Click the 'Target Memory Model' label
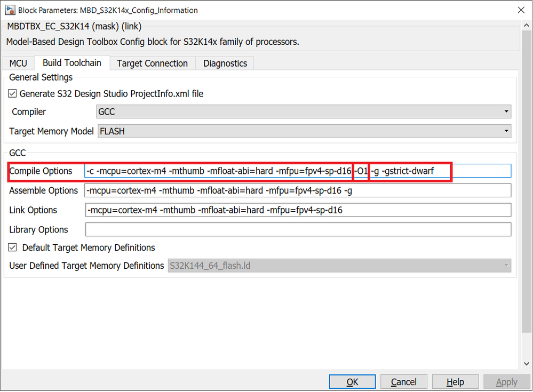Image resolution: width=533 pixels, height=392 pixels. 51,131
